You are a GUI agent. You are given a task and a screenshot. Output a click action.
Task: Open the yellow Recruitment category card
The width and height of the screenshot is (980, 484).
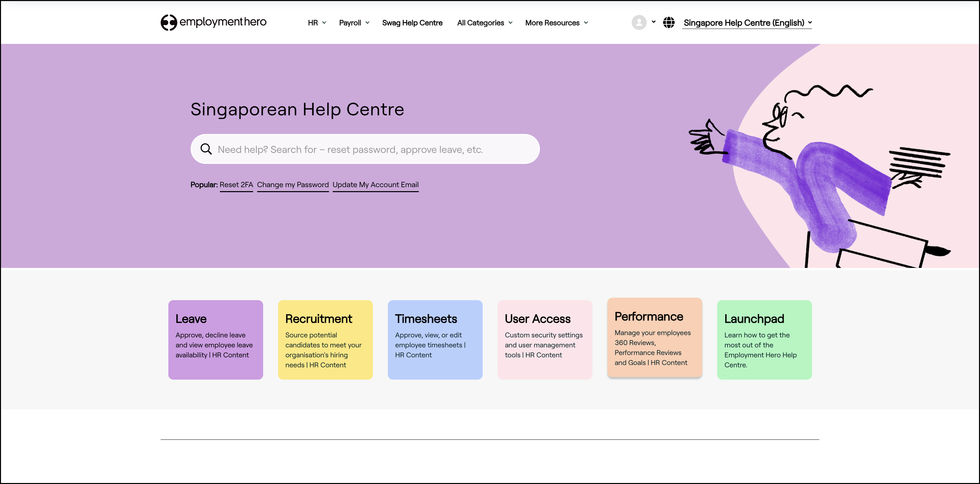click(x=325, y=339)
